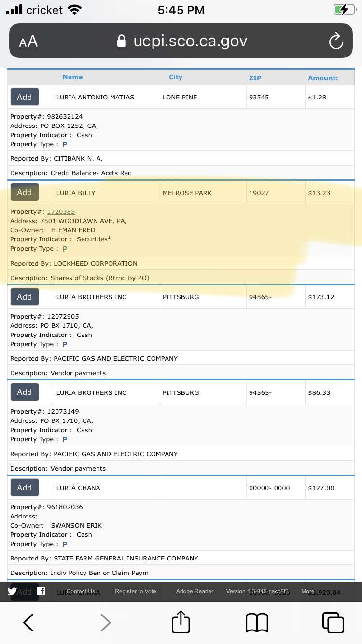Open Safari bookmarks book icon
Screen dimensions: 362x644
coord(257,622)
